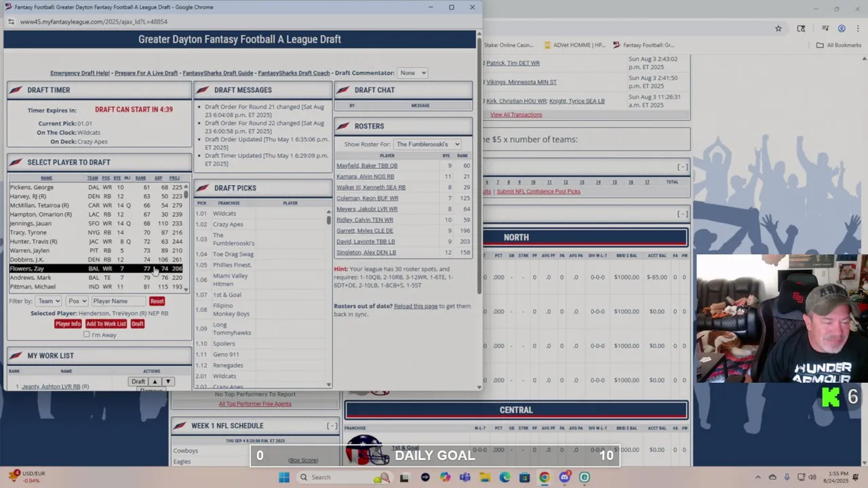Draft Jeanty from My Work List
868x488 pixels.
click(138, 382)
